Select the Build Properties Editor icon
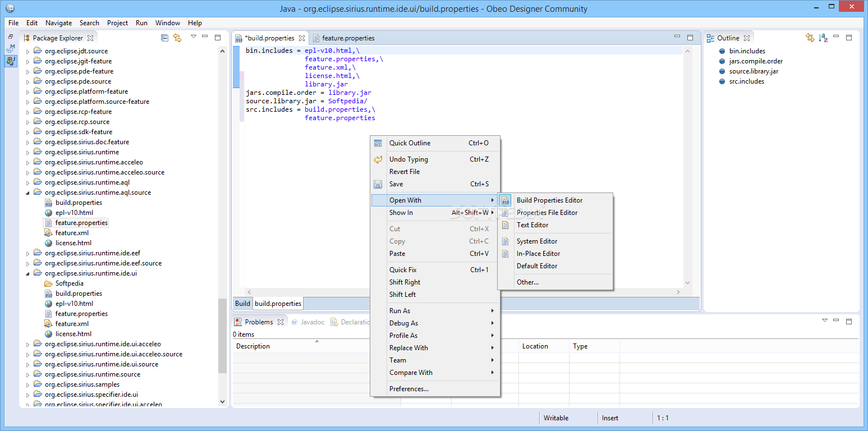Image resolution: width=868 pixels, height=431 pixels. pos(506,200)
